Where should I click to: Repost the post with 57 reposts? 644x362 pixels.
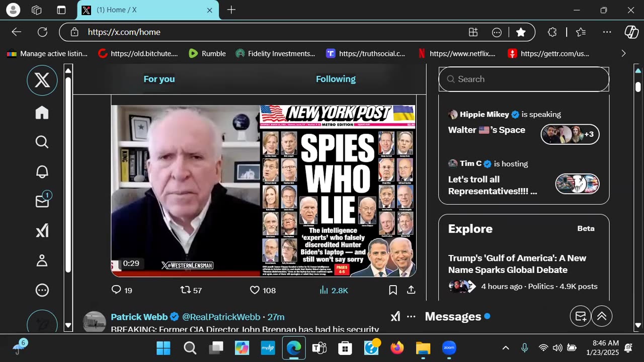coord(191,290)
